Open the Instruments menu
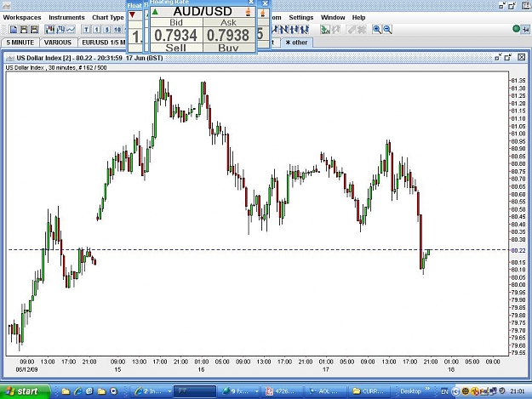532x399 pixels. [67, 18]
